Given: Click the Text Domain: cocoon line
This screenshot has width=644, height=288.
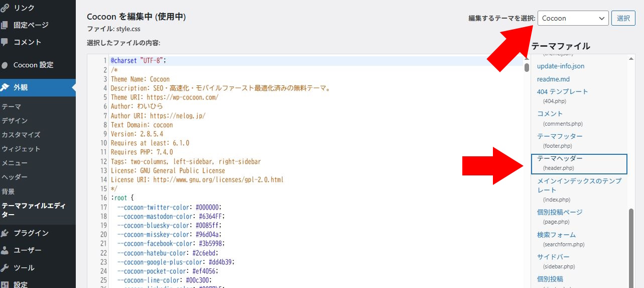Looking at the screenshot, I should click(142, 125).
